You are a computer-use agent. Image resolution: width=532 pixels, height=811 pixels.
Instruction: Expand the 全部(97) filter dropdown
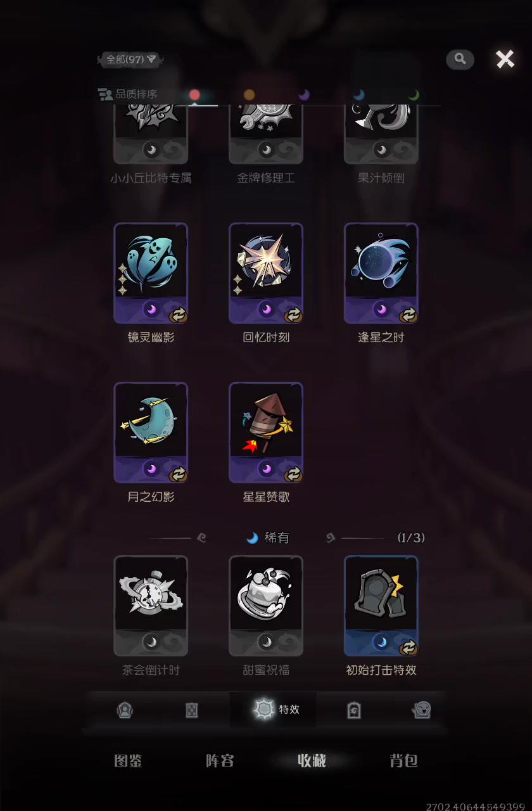130,60
